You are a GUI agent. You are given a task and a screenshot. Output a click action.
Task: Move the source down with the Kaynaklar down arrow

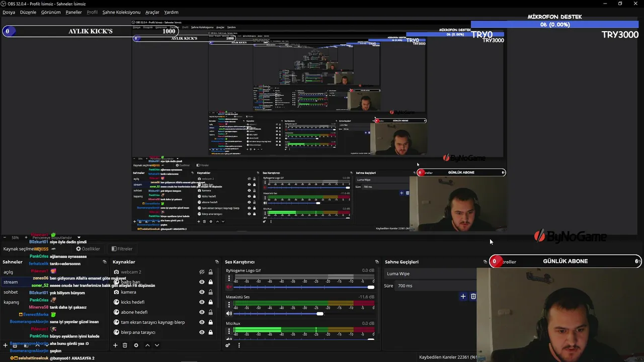click(x=157, y=345)
